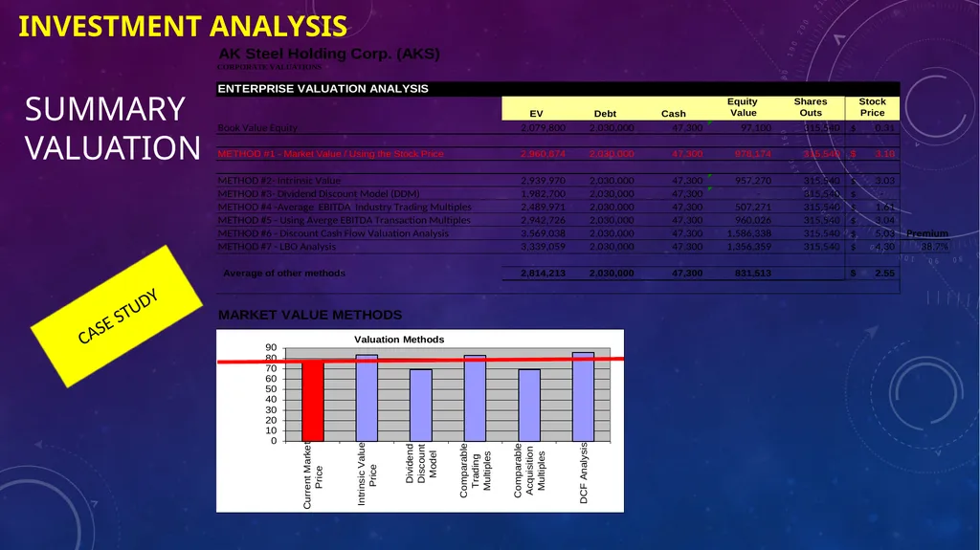The width and height of the screenshot is (980, 550).
Task: Click the '38.7%' premium value
Action: coord(934,246)
